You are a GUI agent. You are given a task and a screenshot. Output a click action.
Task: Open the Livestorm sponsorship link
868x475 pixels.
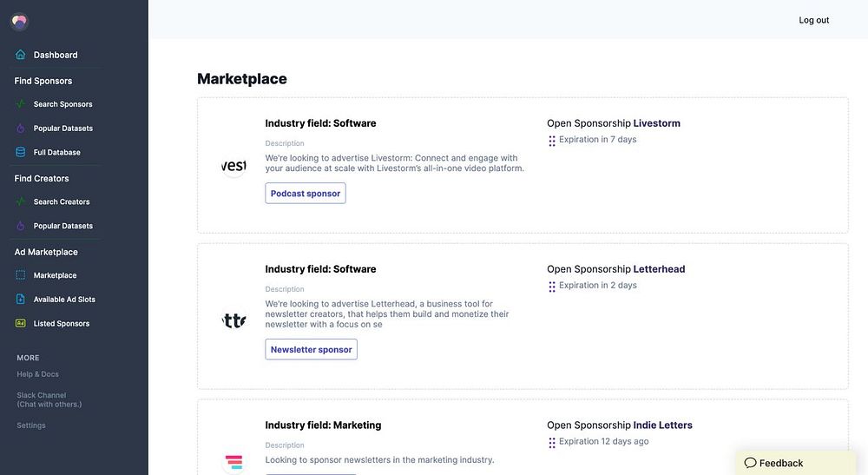click(656, 123)
